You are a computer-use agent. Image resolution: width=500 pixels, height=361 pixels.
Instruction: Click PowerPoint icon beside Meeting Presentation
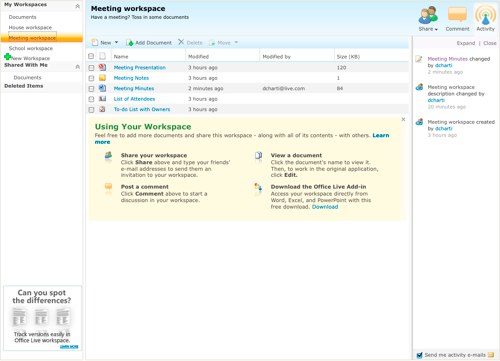[102, 67]
